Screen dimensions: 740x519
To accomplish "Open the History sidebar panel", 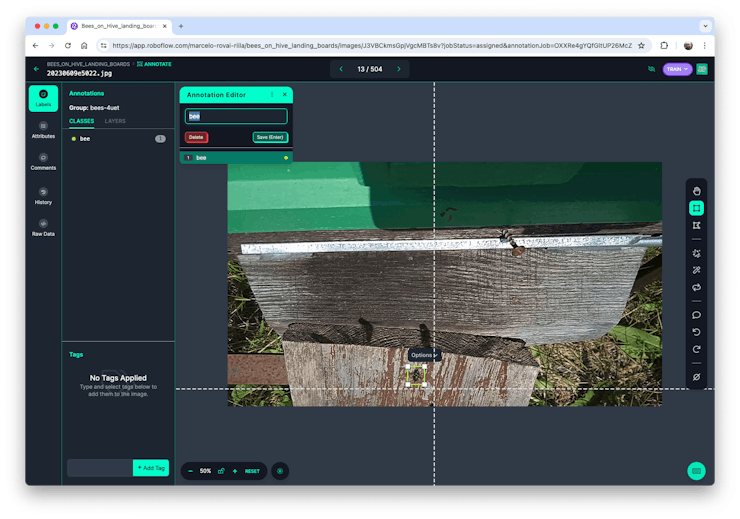I will [x=43, y=195].
